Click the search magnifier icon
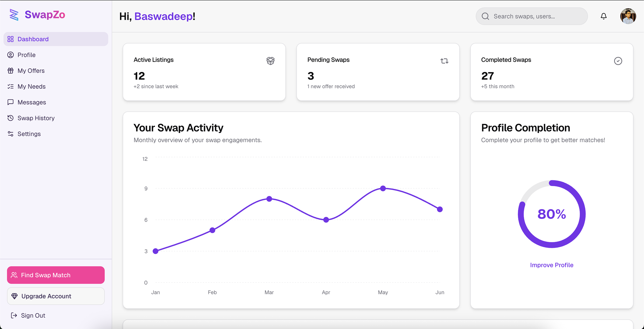The width and height of the screenshot is (644, 329). click(485, 16)
